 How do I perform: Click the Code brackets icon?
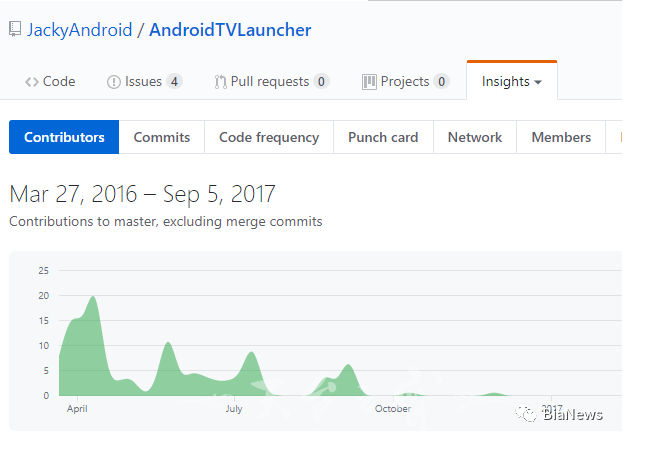(32, 82)
